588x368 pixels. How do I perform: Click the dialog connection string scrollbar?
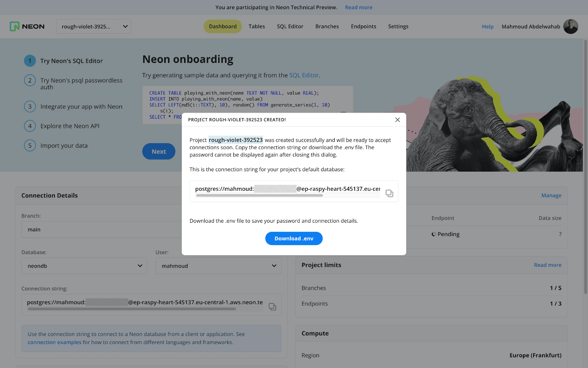pyautogui.click(x=259, y=196)
